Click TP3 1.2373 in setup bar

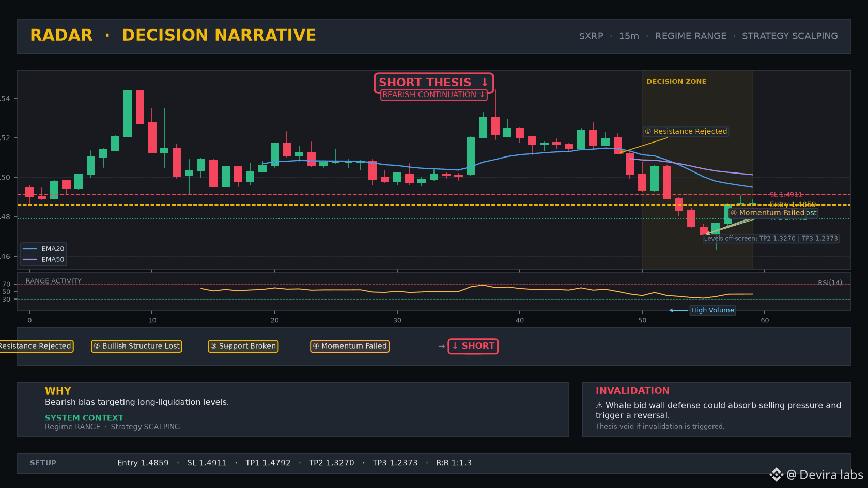395,463
